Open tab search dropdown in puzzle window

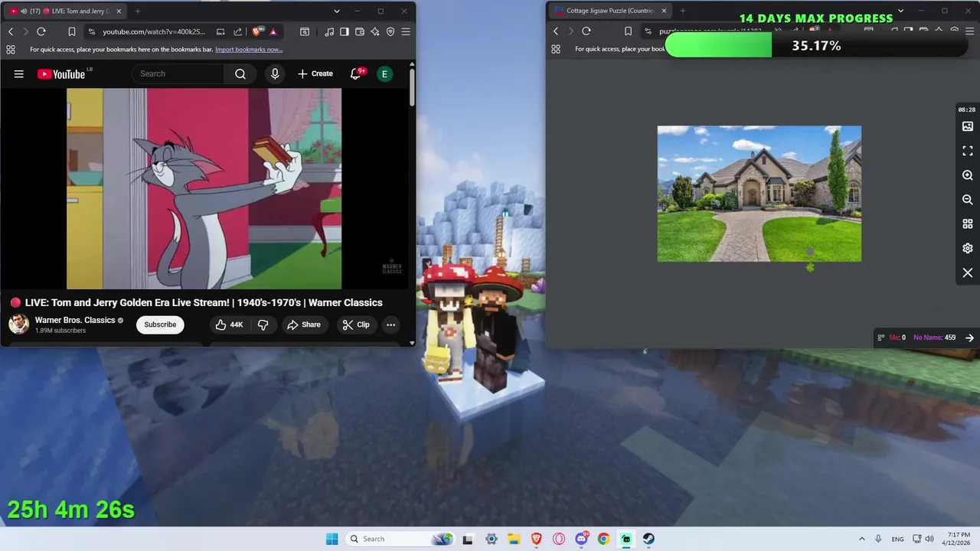click(900, 11)
